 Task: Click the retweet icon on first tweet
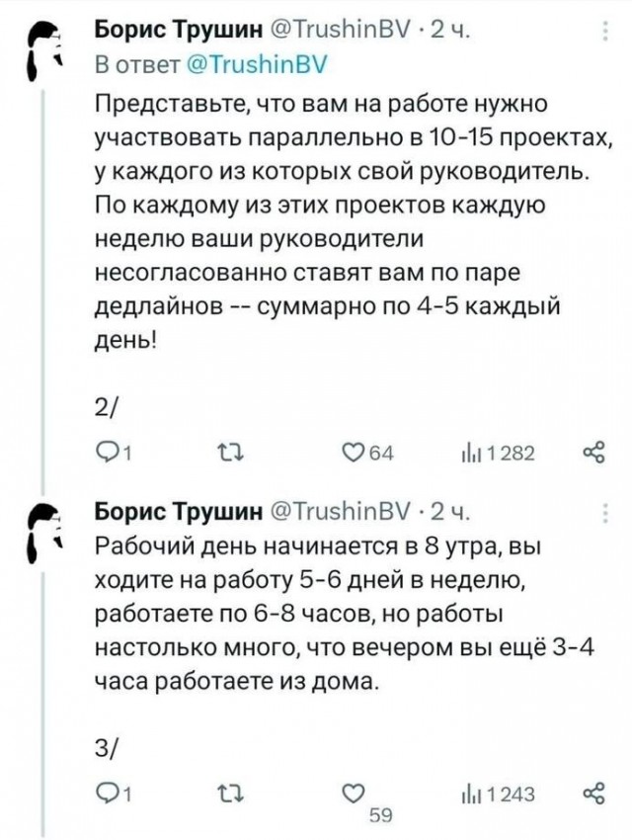click(229, 451)
